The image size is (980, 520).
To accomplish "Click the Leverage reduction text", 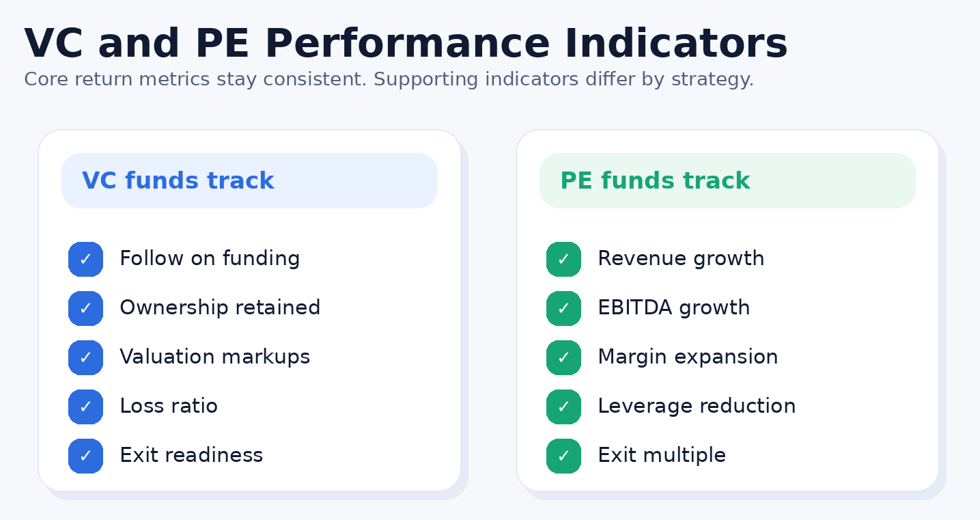I will (x=697, y=407).
